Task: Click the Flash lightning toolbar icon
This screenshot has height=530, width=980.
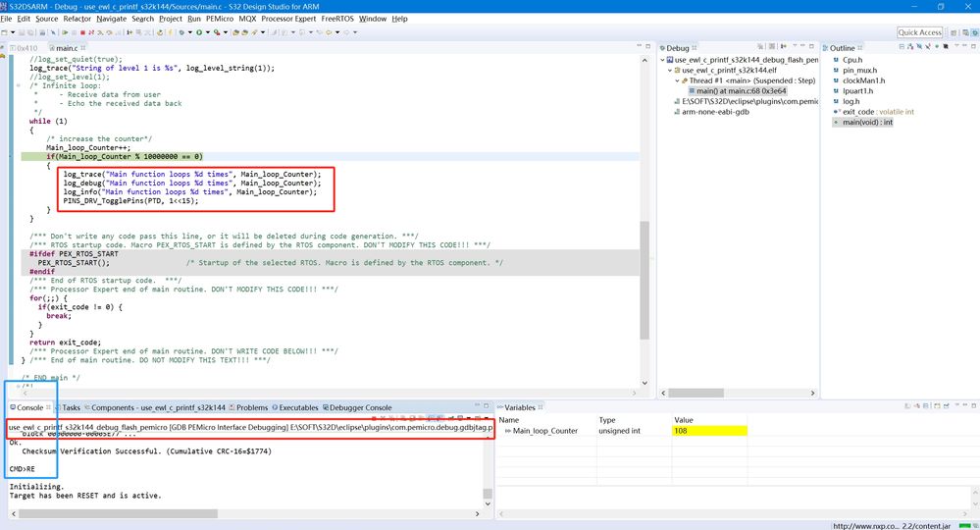Action: point(170,32)
